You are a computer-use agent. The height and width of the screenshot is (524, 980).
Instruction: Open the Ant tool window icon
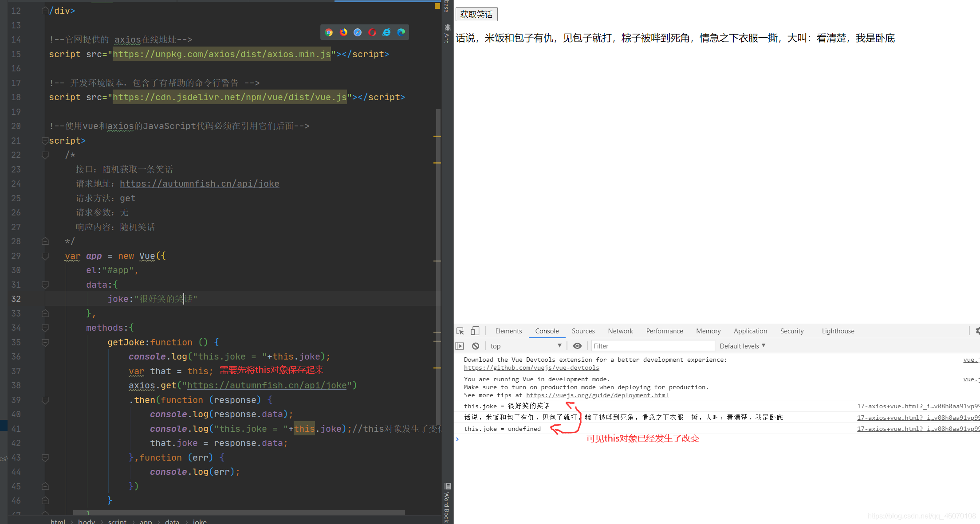447,34
